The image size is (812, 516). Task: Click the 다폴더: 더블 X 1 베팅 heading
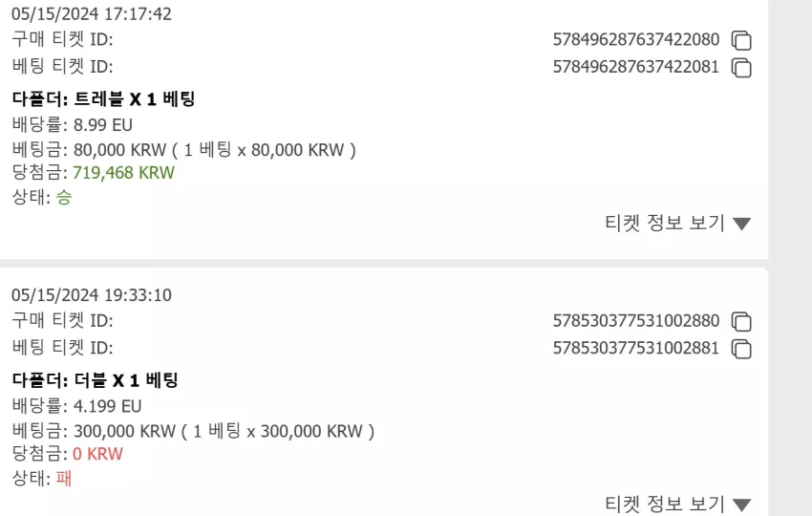(x=96, y=380)
